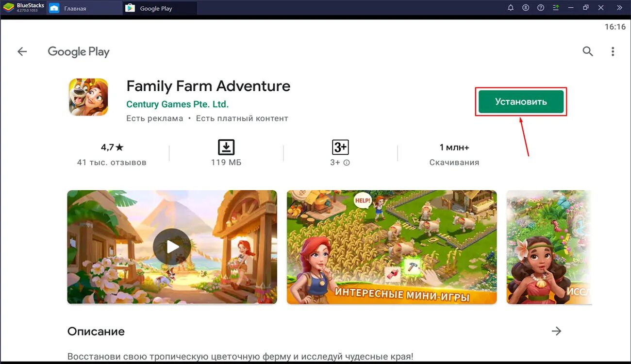Play the game trailer video
The image size is (631, 364).
click(x=172, y=247)
